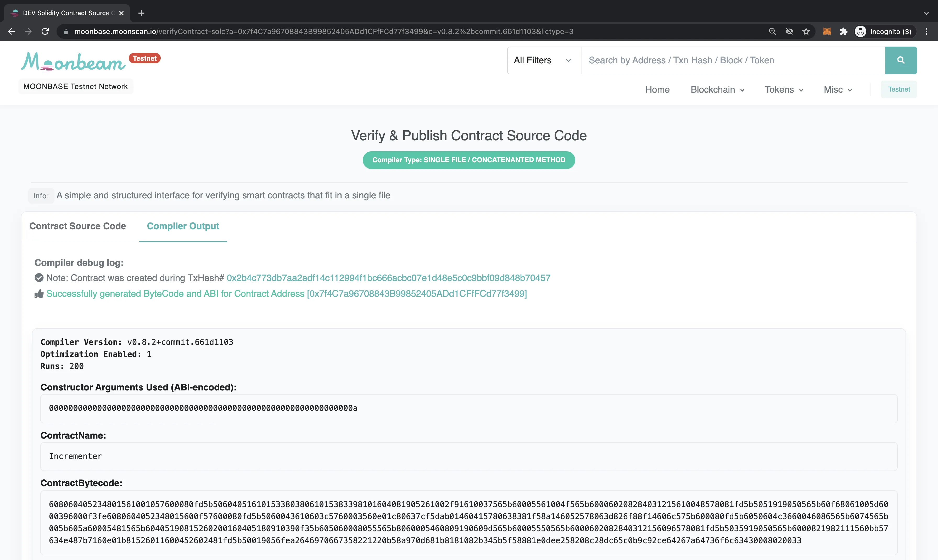Click the tab list chevron at top right
938x560 pixels.
(x=926, y=13)
